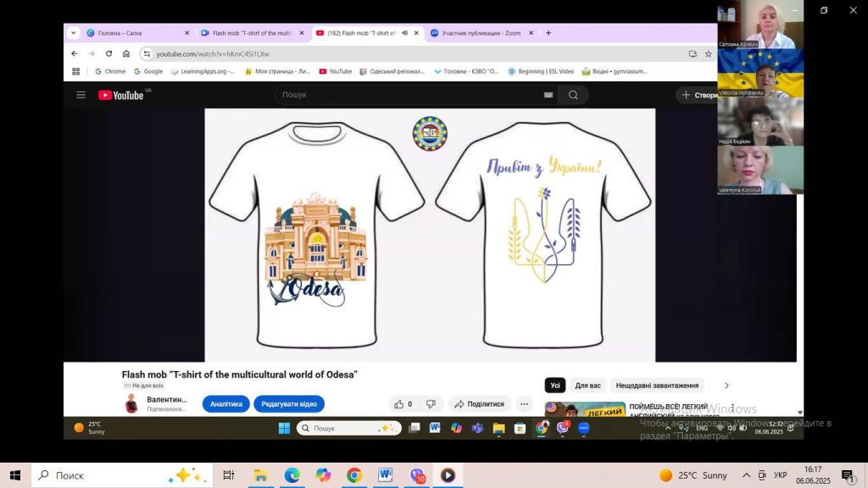Switch to 'Участник публикации - Zoom' tab
The image size is (868, 488).
pos(482,33)
